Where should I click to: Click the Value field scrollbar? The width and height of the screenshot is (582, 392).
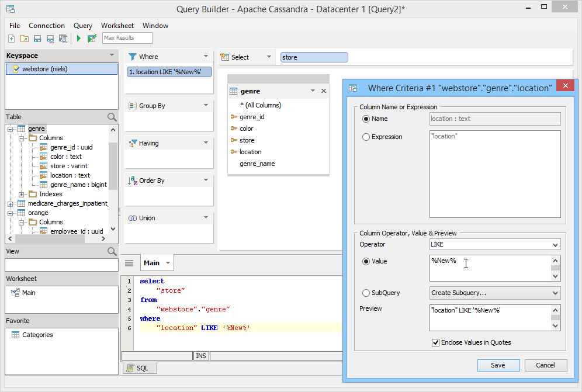pyautogui.click(x=555, y=268)
